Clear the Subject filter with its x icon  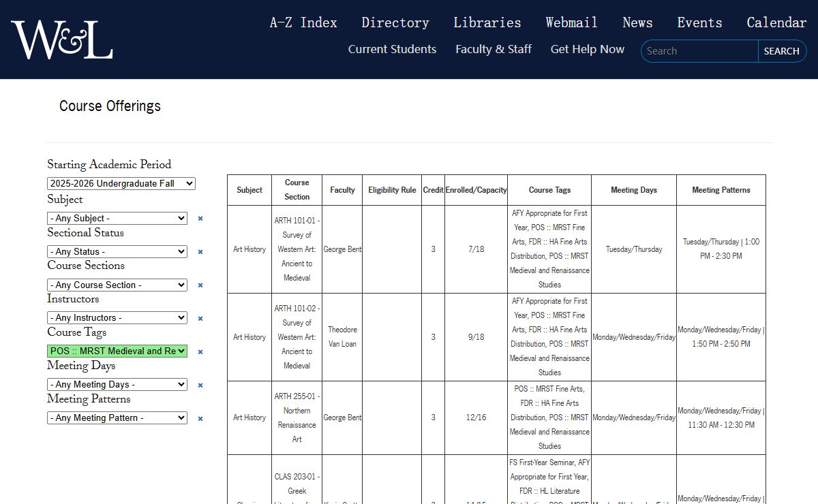coord(200,219)
